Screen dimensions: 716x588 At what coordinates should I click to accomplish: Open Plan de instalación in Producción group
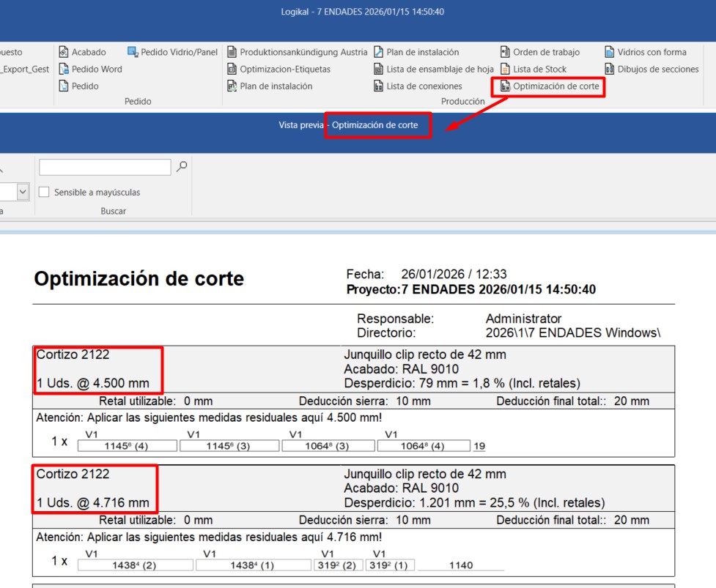coord(416,52)
